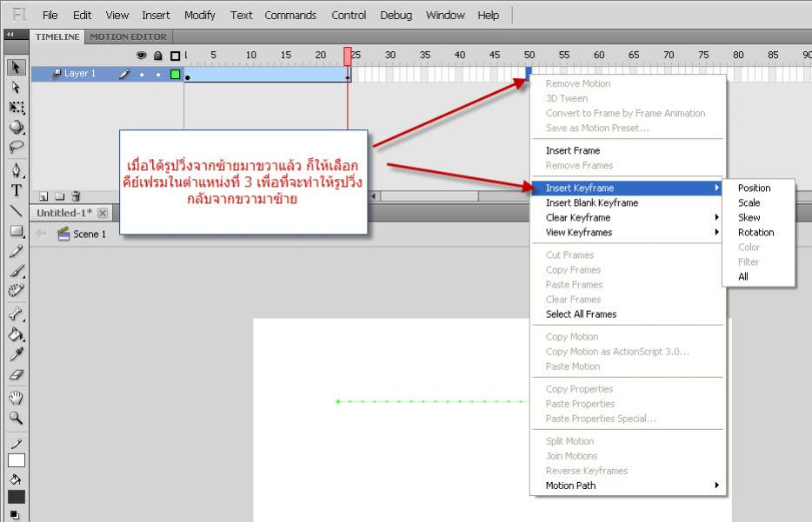
Task: Switch to the Motion Editor tab
Action: coord(129,36)
